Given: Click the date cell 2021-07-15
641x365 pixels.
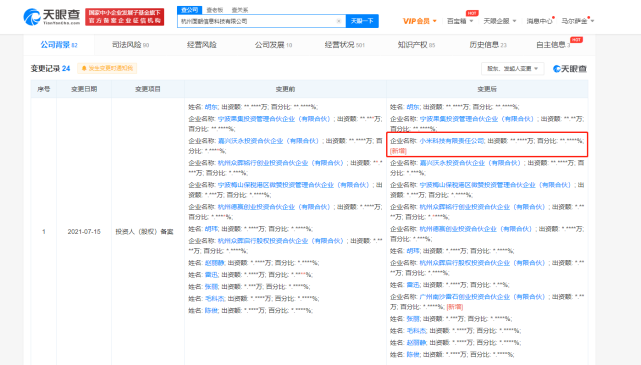Looking at the screenshot, I should pyautogui.click(x=84, y=231).
